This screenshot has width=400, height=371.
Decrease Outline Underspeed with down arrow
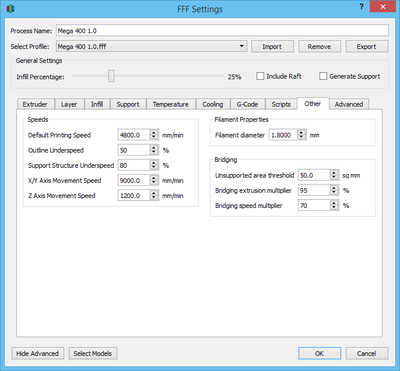(x=154, y=153)
